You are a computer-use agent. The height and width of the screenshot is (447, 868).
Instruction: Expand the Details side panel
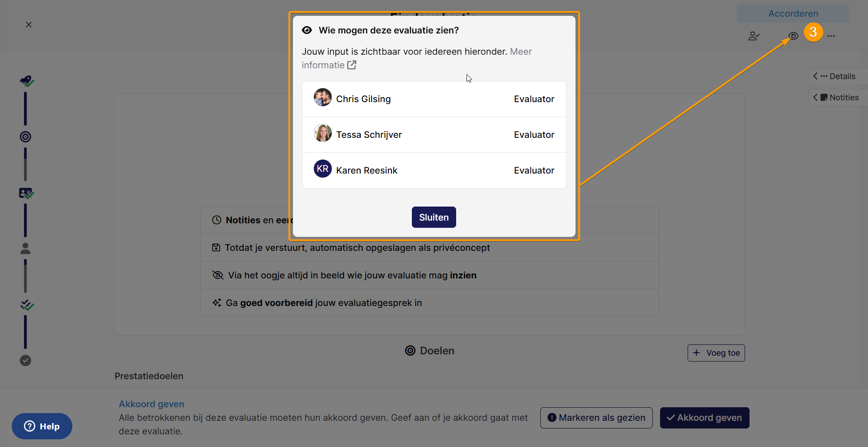coord(837,76)
